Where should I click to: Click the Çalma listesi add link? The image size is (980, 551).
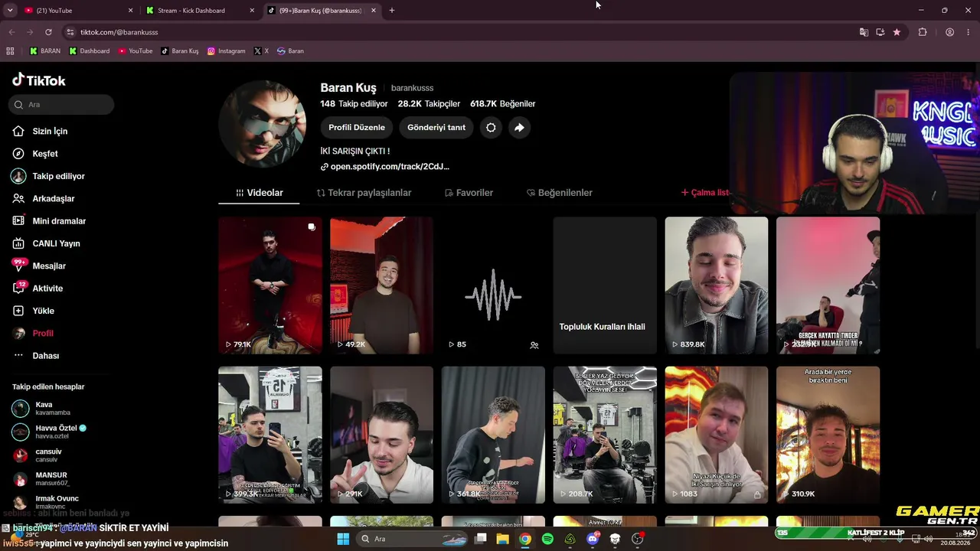704,193
